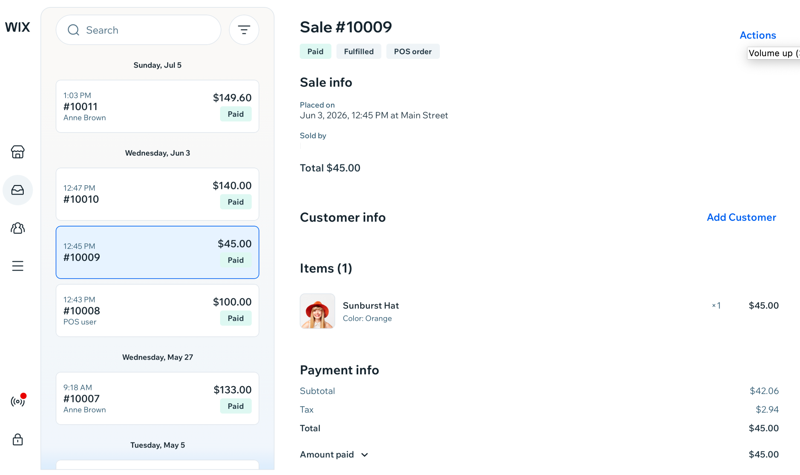Select the sales inbox tray icon

(18, 190)
